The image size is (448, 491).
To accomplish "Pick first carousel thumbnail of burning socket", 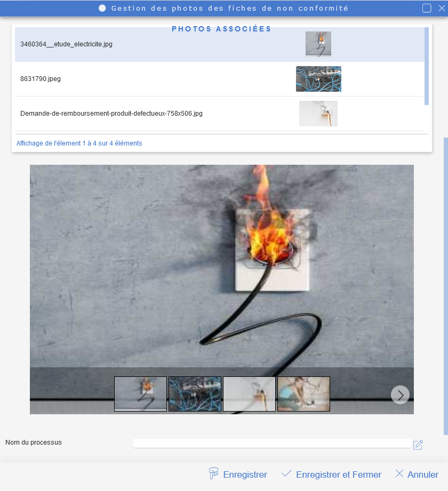I will coord(140,394).
